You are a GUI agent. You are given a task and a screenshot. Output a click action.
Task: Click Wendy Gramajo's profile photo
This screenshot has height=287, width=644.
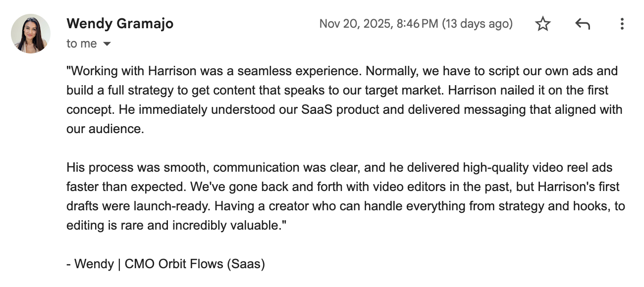(x=31, y=33)
